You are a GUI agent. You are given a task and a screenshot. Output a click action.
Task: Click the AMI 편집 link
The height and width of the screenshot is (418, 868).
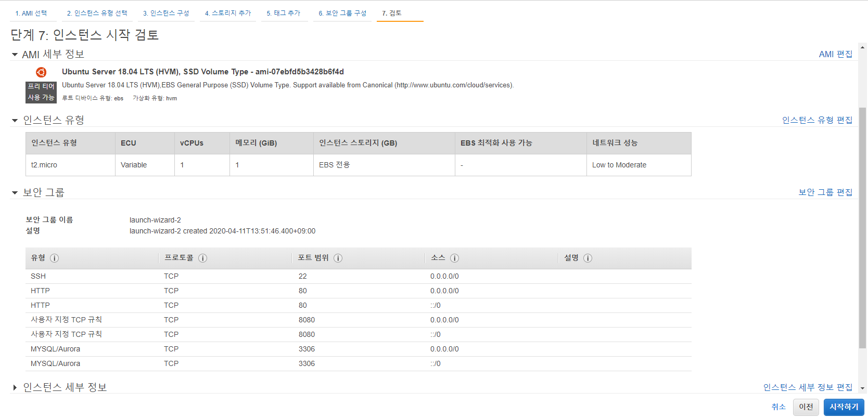(835, 55)
